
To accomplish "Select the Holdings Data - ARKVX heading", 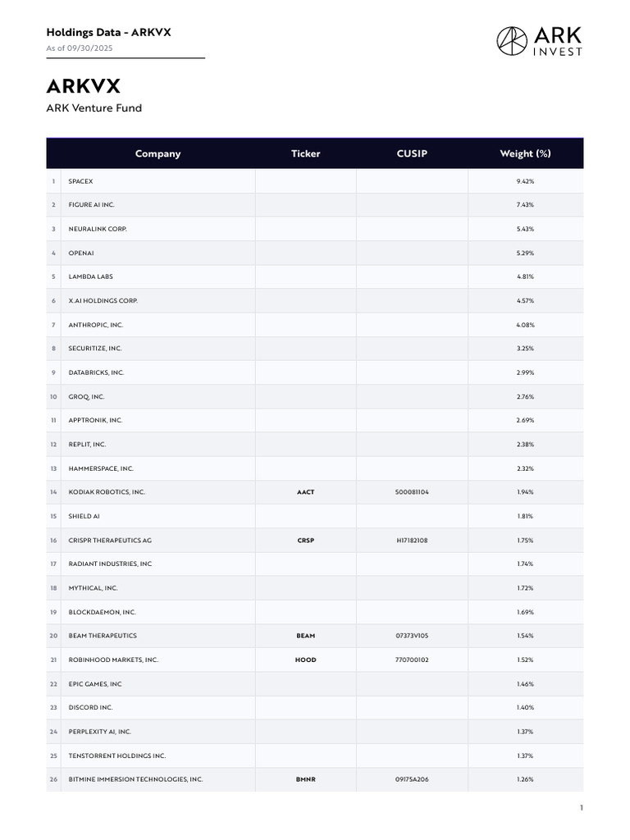I will pos(109,32).
